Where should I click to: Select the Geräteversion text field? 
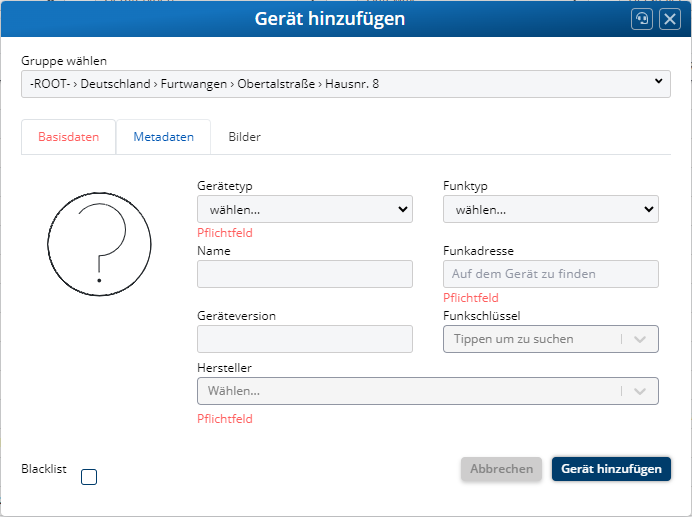tap(305, 339)
